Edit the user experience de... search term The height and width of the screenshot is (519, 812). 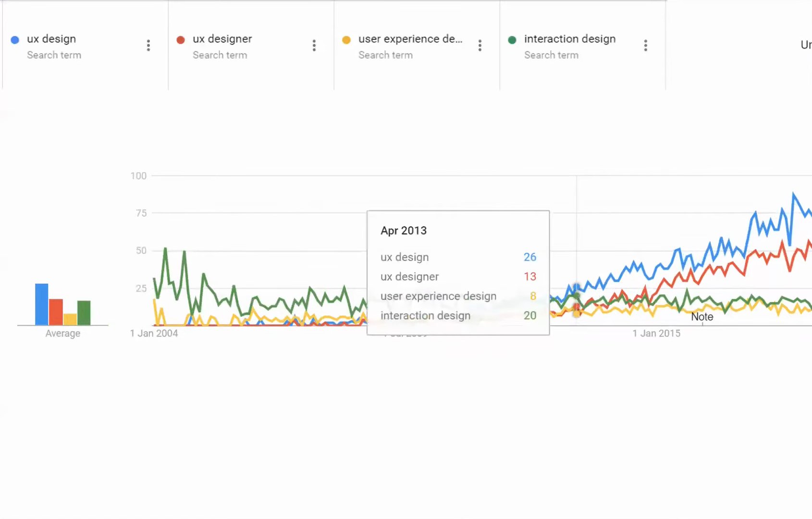(410, 39)
